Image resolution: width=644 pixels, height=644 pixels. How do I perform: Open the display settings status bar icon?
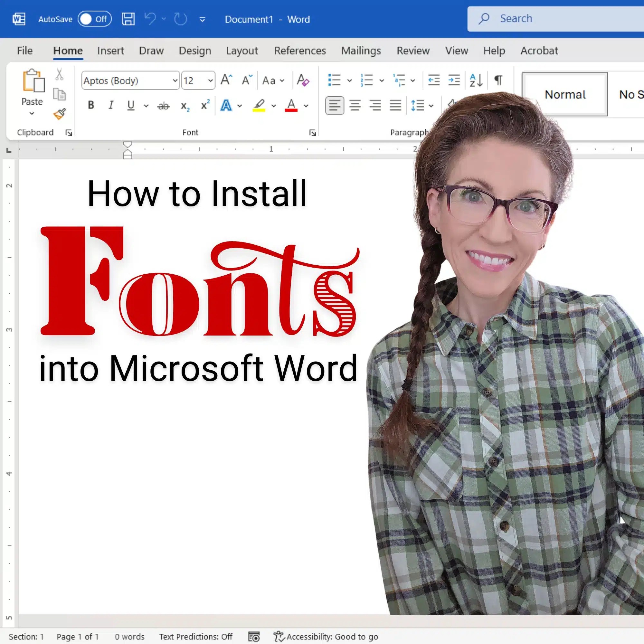[x=254, y=637]
